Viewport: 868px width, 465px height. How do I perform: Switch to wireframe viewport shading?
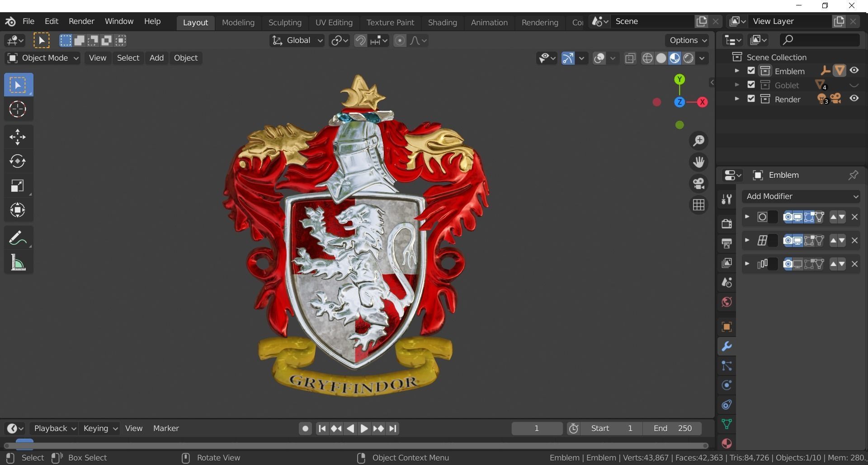(647, 58)
